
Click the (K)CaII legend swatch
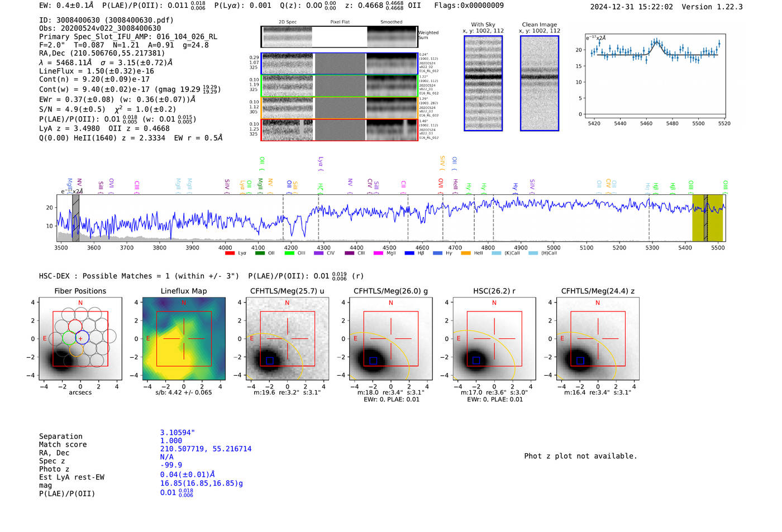[497, 253]
